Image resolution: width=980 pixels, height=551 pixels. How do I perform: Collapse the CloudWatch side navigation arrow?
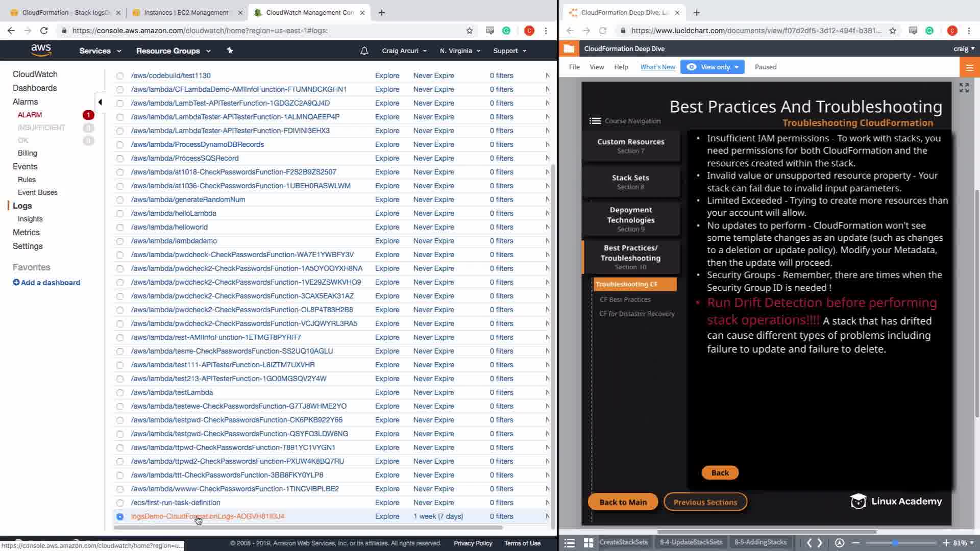click(100, 102)
